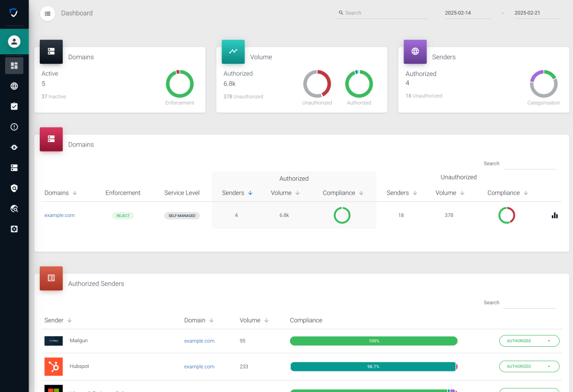This screenshot has height=392, width=573.
Task: Sort the Volume column in Authorized Senders
Action: click(x=267, y=320)
